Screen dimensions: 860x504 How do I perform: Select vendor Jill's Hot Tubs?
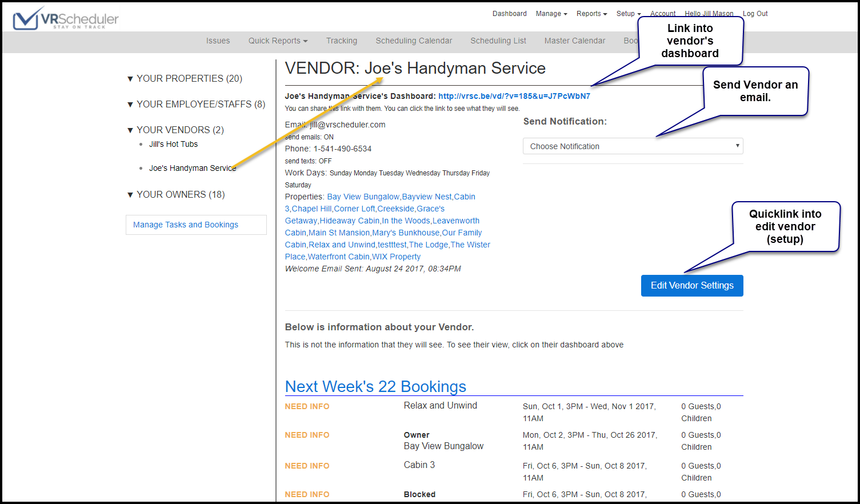[174, 144]
